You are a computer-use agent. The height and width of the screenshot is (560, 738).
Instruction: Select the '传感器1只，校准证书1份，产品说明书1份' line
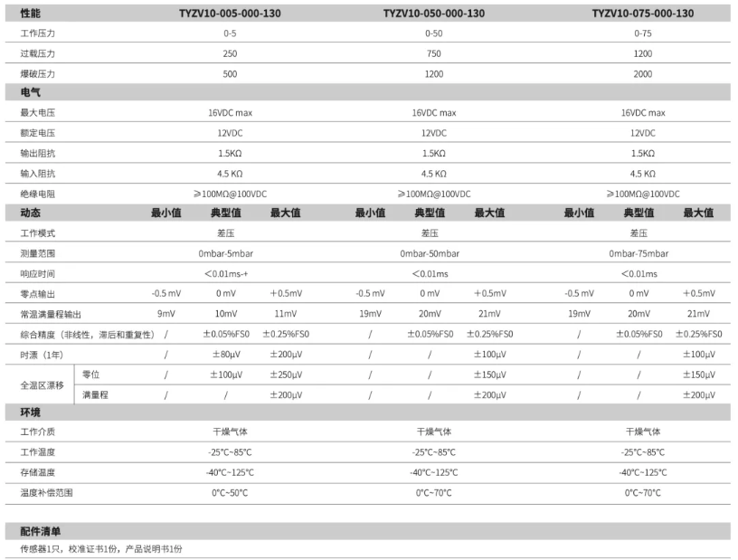coord(101,549)
